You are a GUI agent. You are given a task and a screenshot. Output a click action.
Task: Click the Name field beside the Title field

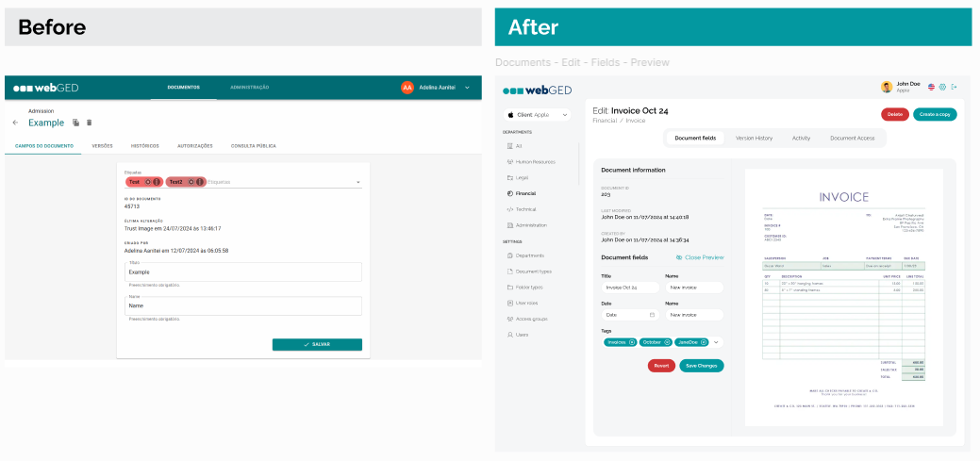(x=694, y=288)
